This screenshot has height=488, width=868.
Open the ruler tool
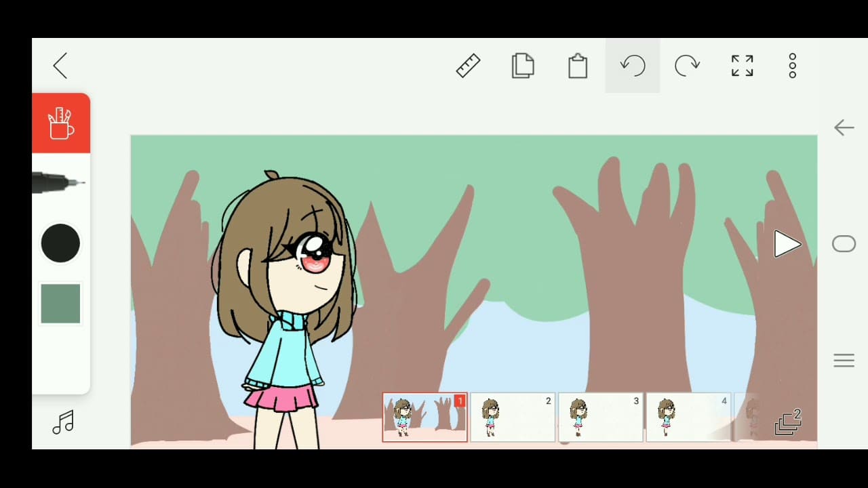[x=468, y=66]
